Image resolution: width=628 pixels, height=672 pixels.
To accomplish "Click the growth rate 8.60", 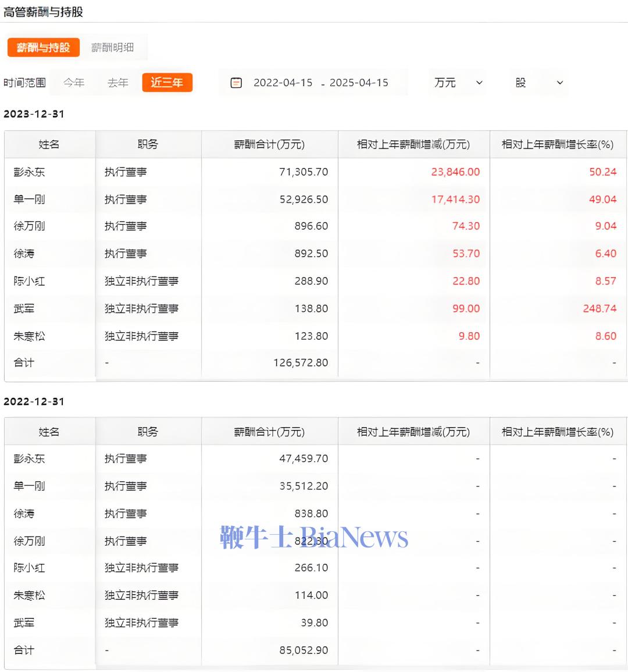I will point(606,336).
